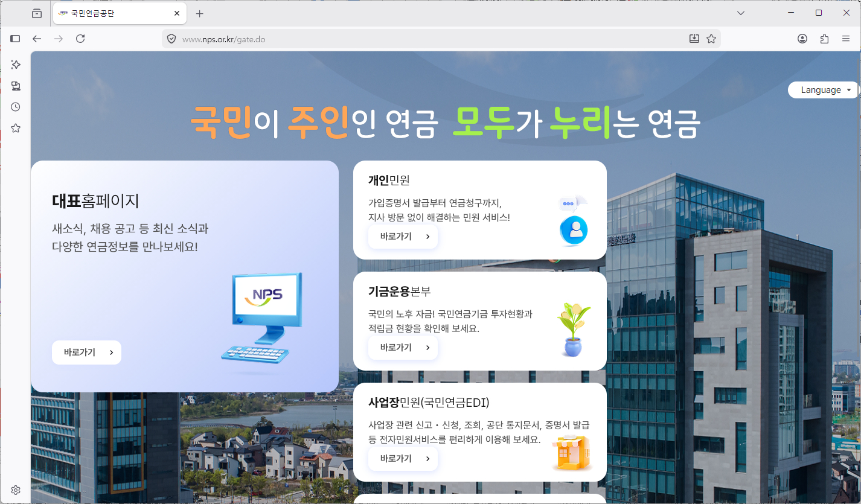Image resolution: width=861 pixels, height=504 pixels.
Task: Open a new tab with the plus button
Action: 200,13
